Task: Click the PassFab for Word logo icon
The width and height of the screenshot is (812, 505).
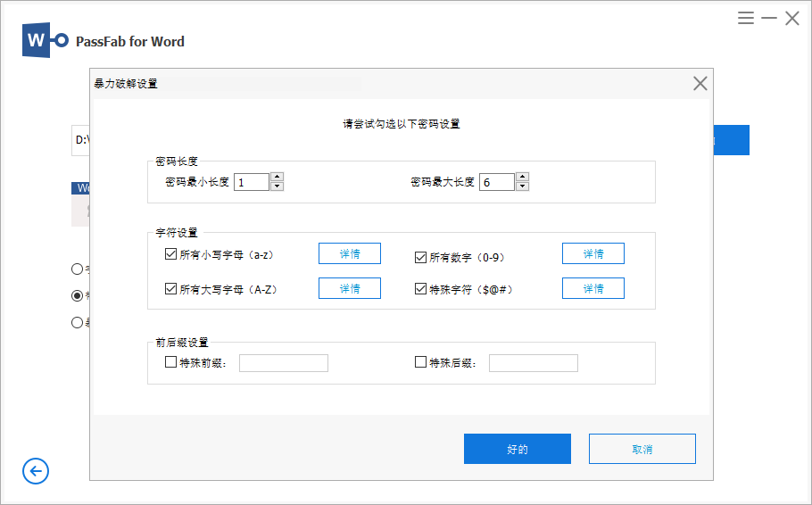Action: (x=45, y=40)
